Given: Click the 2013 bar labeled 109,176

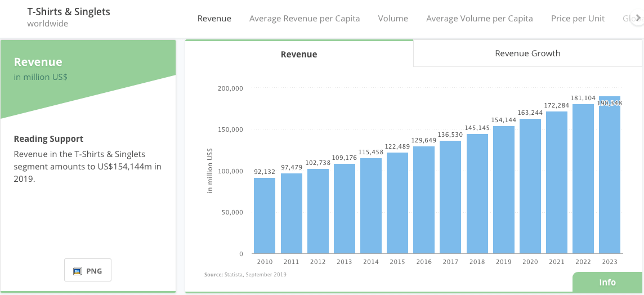Looking at the screenshot, I should tap(344, 208).
